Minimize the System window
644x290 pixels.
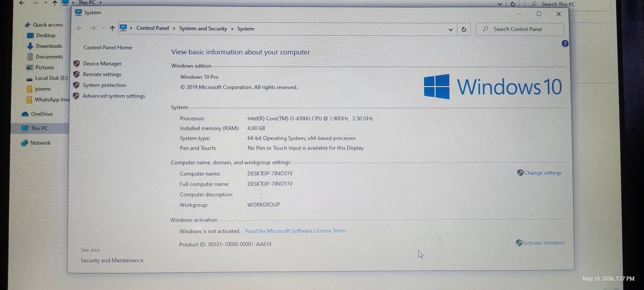click(x=519, y=14)
